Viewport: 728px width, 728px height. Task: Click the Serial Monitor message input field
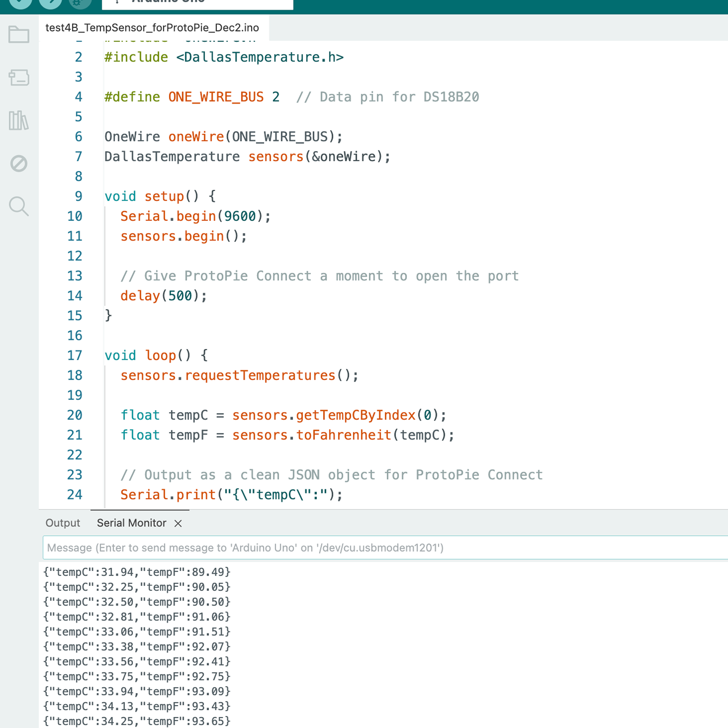point(339,547)
